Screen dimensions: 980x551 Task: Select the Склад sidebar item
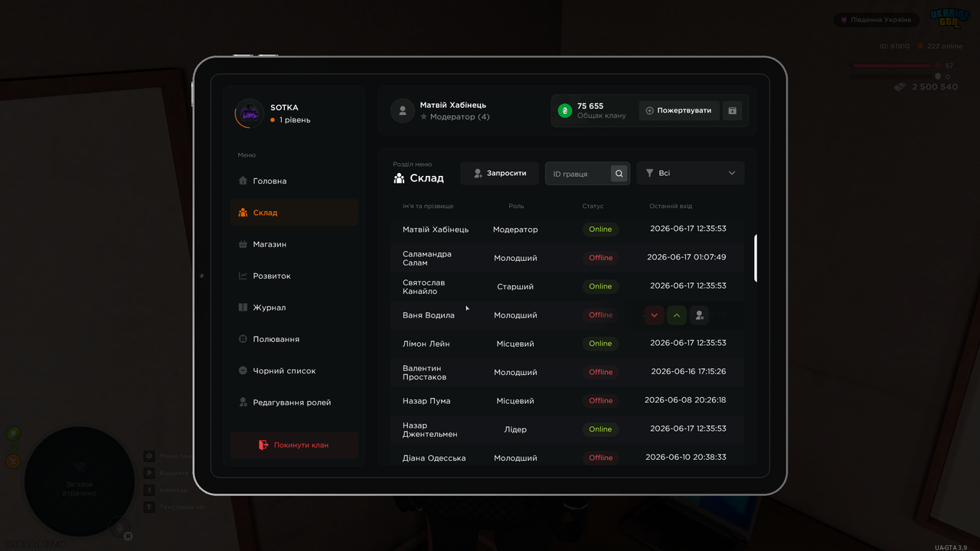(294, 213)
